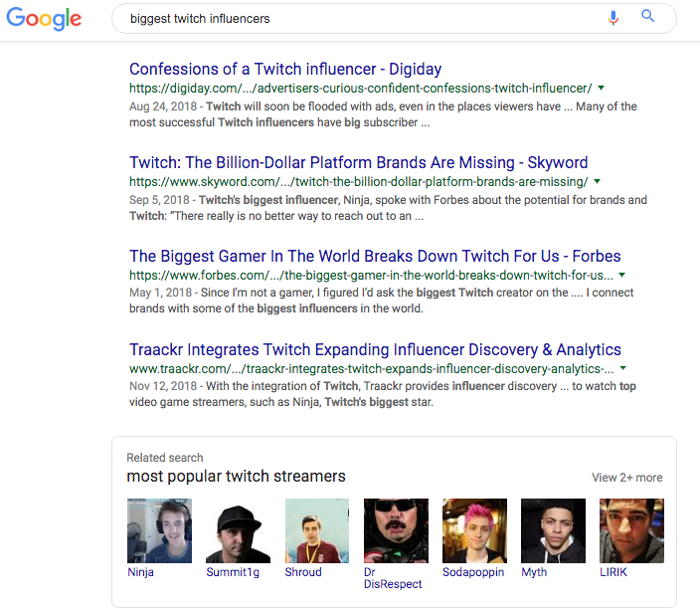Click the www.traackr.com green URL text
This screenshot has width=700, height=609.
tap(372, 368)
